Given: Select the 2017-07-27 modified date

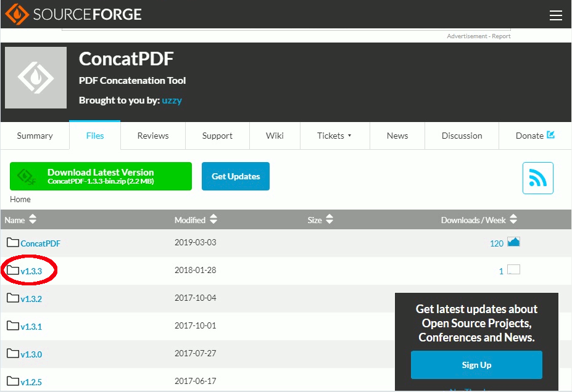Looking at the screenshot, I should (x=195, y=353).
